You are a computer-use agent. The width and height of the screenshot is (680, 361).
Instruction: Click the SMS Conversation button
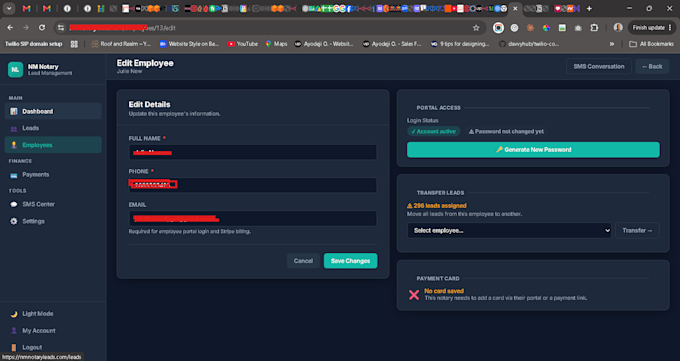click(x=598, y=66)
